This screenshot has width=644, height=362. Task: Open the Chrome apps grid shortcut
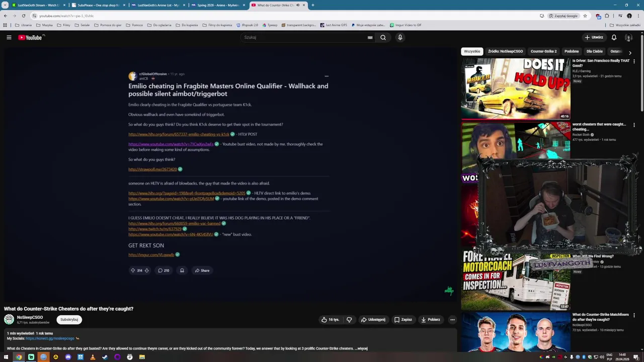tap(5, 25)
